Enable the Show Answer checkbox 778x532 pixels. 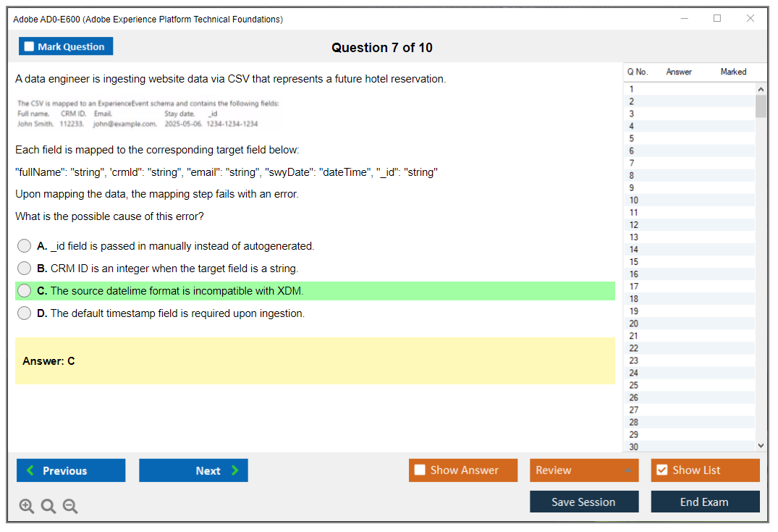pos(420,470)
